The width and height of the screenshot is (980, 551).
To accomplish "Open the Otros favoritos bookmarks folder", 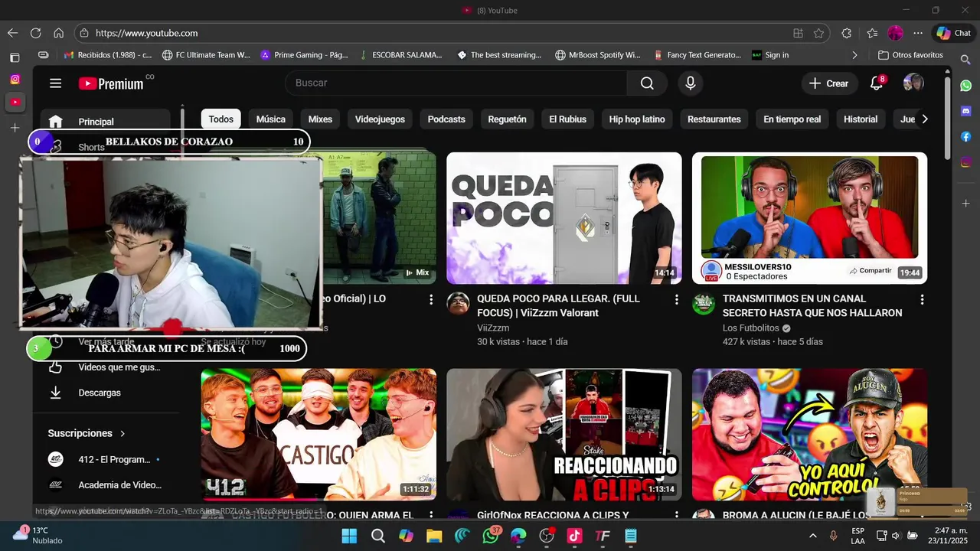I will click(x=910, y=55).
